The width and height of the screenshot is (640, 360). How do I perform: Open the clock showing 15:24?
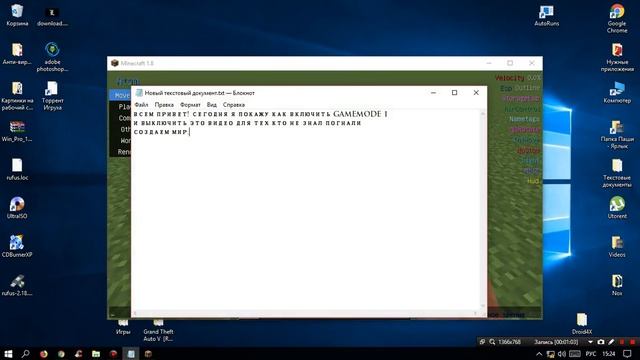609,354
